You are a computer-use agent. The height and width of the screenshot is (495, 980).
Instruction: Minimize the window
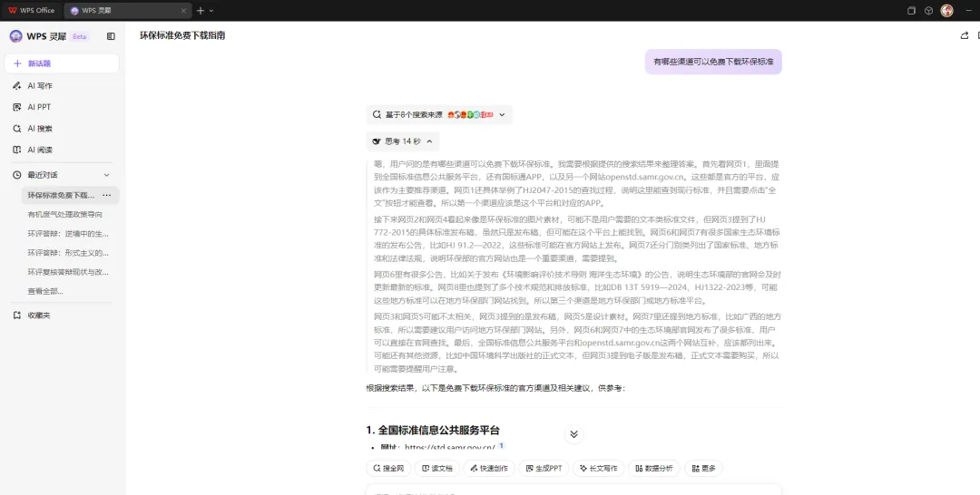tap(969, 11)
